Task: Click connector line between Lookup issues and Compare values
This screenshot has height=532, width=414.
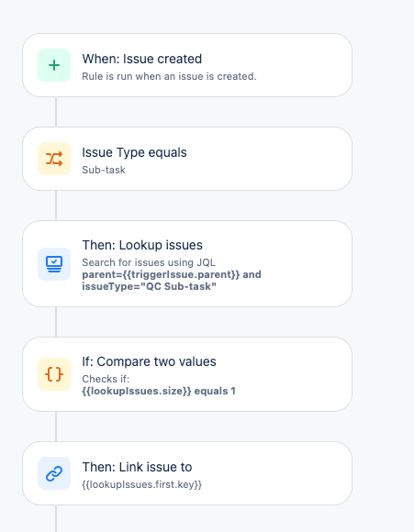Action: (x=56, y=322)
